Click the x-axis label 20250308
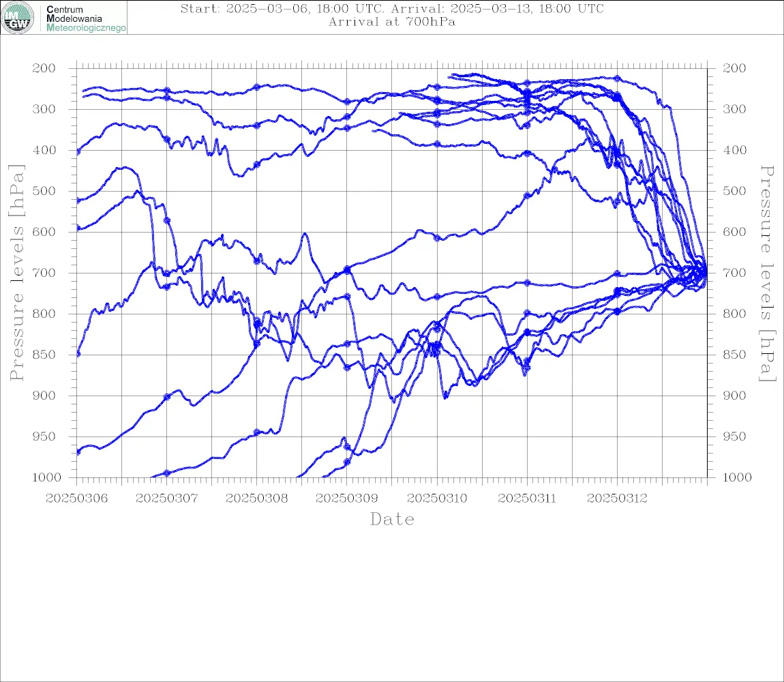Image resolution: width=784 pixels, height=682 pixels. tap(256, 499)
